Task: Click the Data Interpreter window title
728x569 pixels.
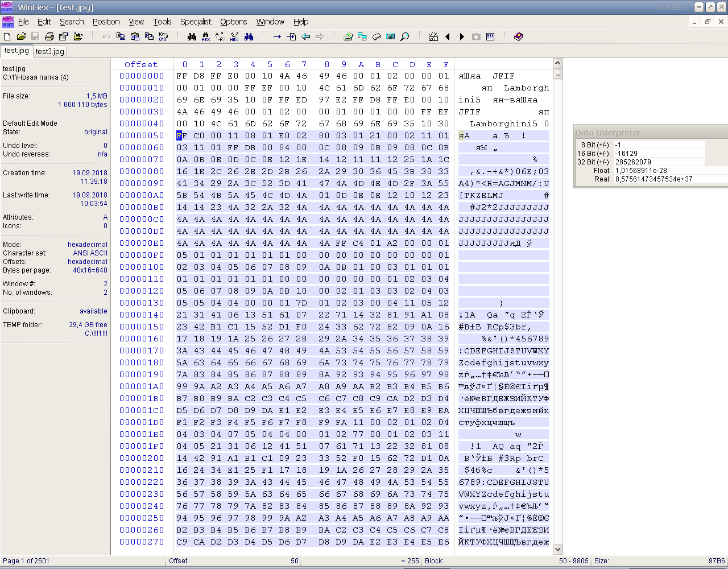Action: click(607, 133)
